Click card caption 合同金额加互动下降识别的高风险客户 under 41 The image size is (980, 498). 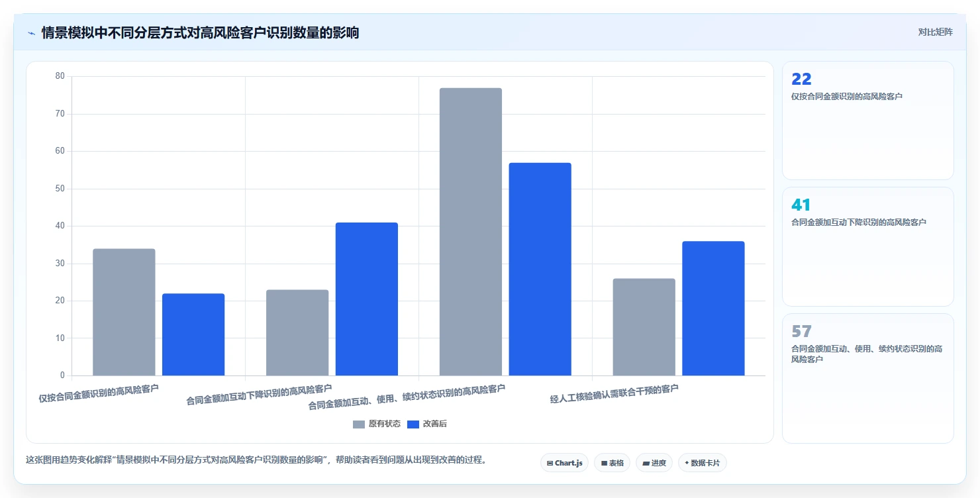(x=859, y=223)
